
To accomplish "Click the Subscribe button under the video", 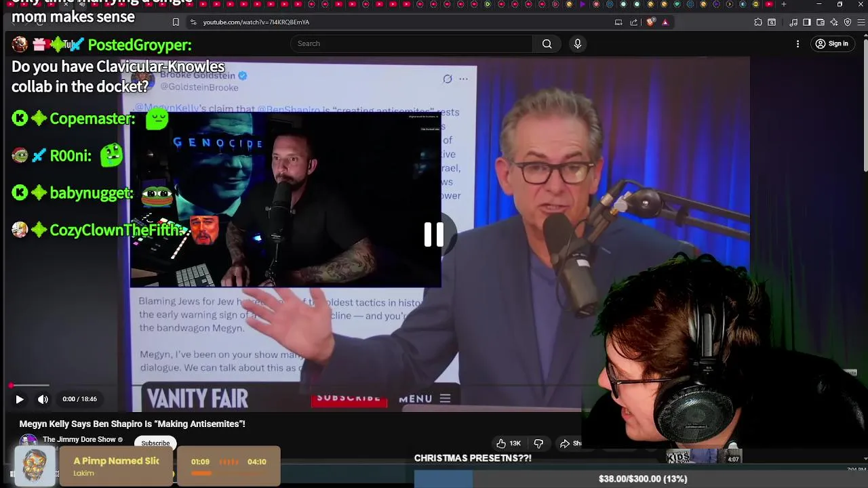I will (x=155, y=443).
